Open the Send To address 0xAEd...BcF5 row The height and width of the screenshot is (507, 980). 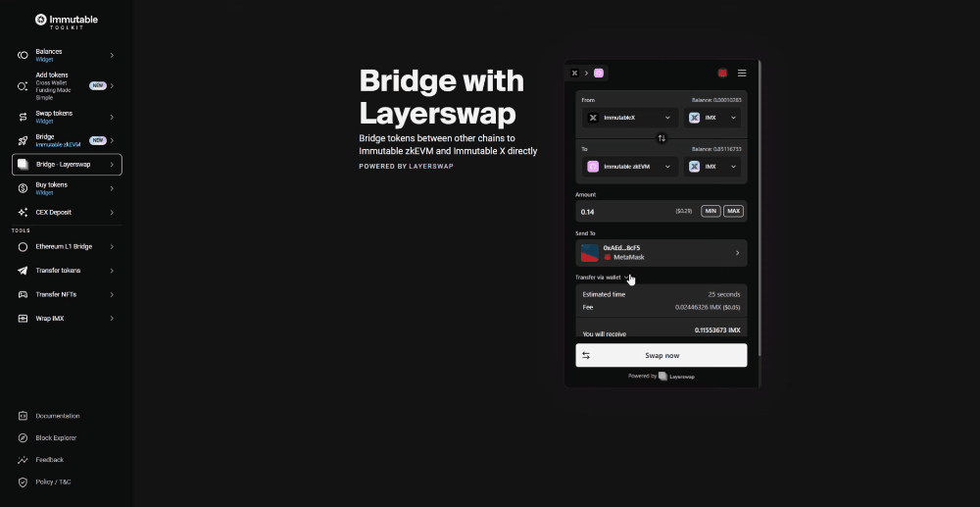click(661, 253)
